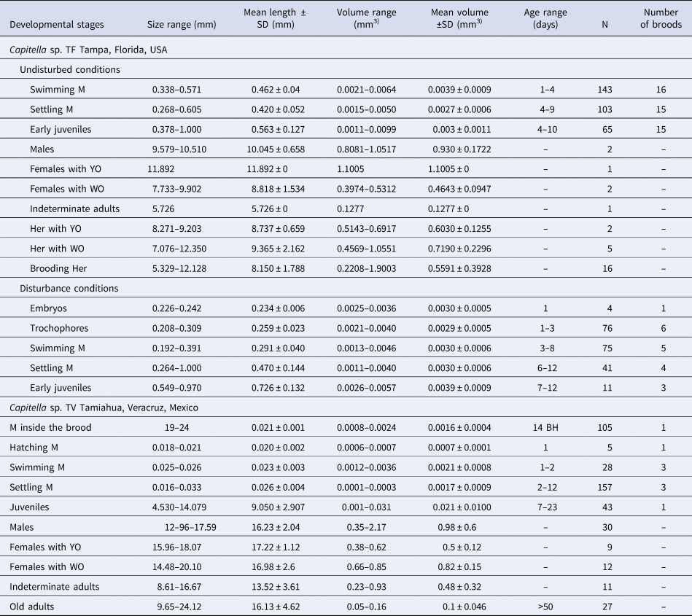Click the Undisturbed conditions subheading
Viewport: 692px width, 616px height.
pos(69,70)
